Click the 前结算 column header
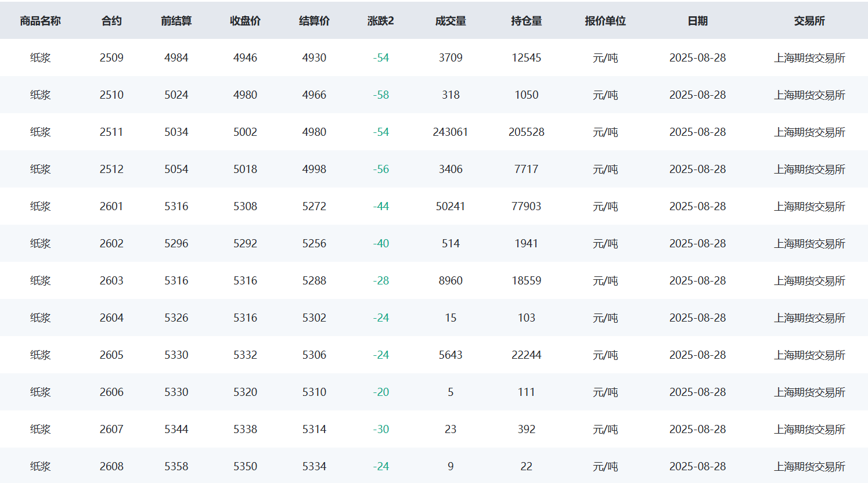This screenshot has width=868, height=483. [x=177, y=21]
